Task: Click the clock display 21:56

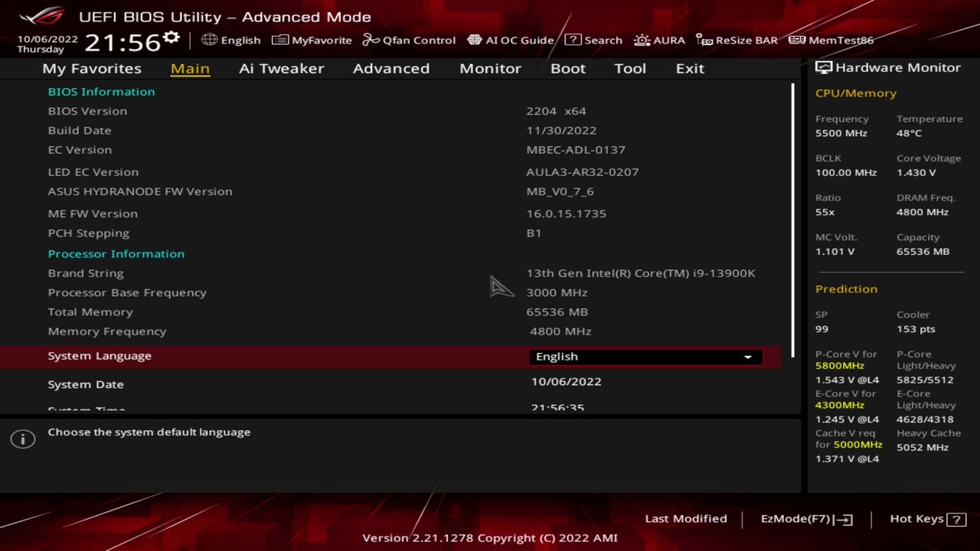Action: coord(122,42)
